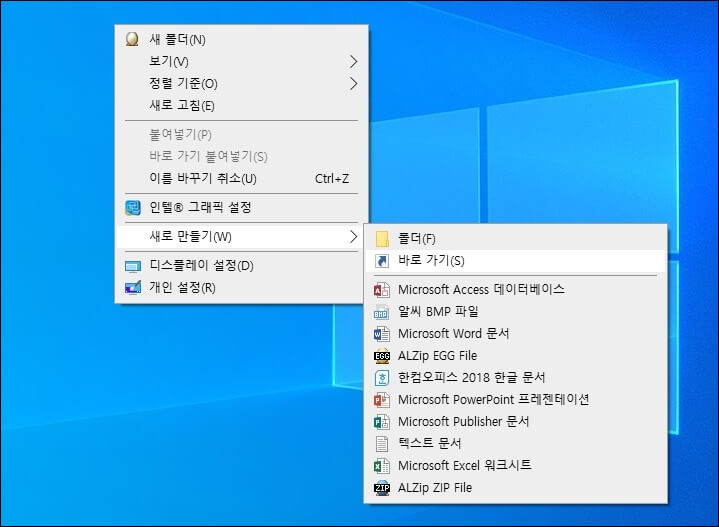
Task: Click the text document icon
Action: point(382,444)
